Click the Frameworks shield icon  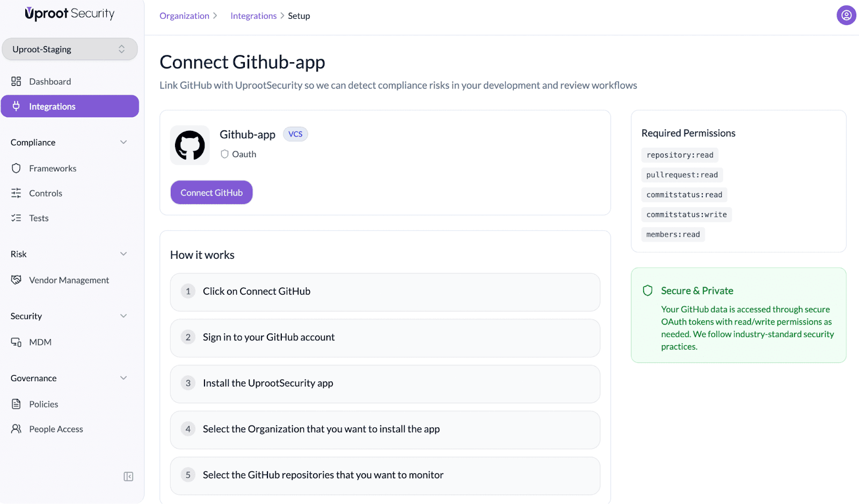point(16,169)
